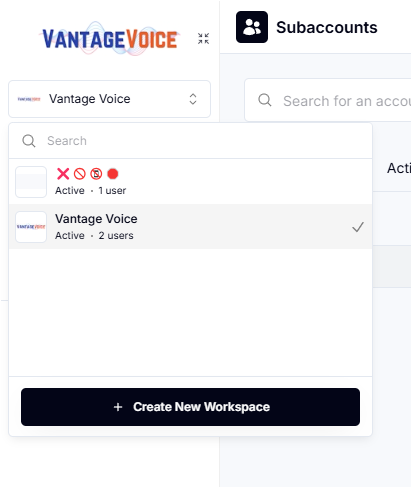Open the Subaccounts page heading
The width and height of the screenshot is (412, 488).
[327, 27]
